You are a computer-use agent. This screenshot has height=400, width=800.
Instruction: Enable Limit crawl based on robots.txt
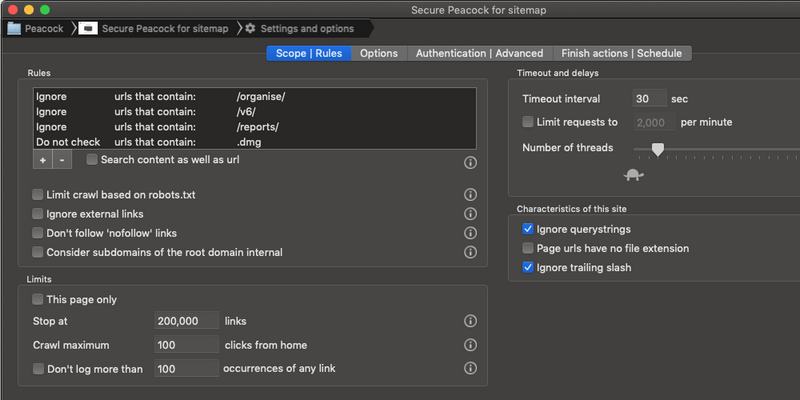pos(38,195)
